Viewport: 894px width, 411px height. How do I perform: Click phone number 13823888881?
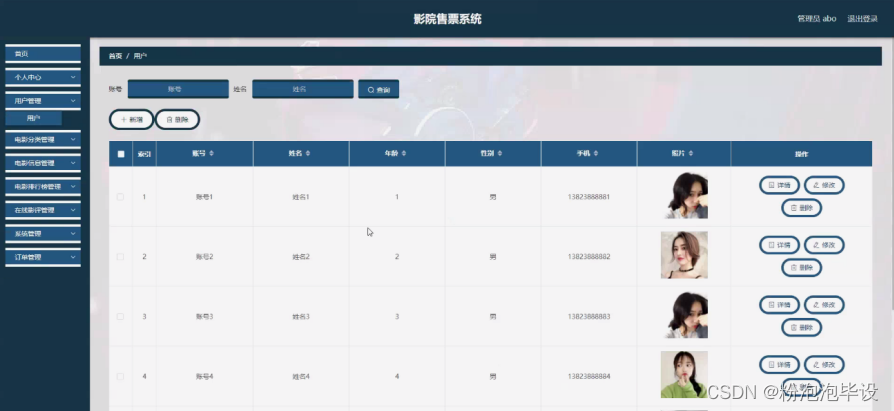click(x=588, y=197)
